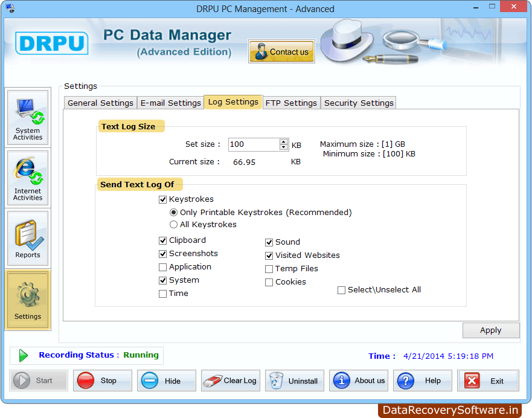Click the recycle bin Uninstall icon

[x=276, y=381]
